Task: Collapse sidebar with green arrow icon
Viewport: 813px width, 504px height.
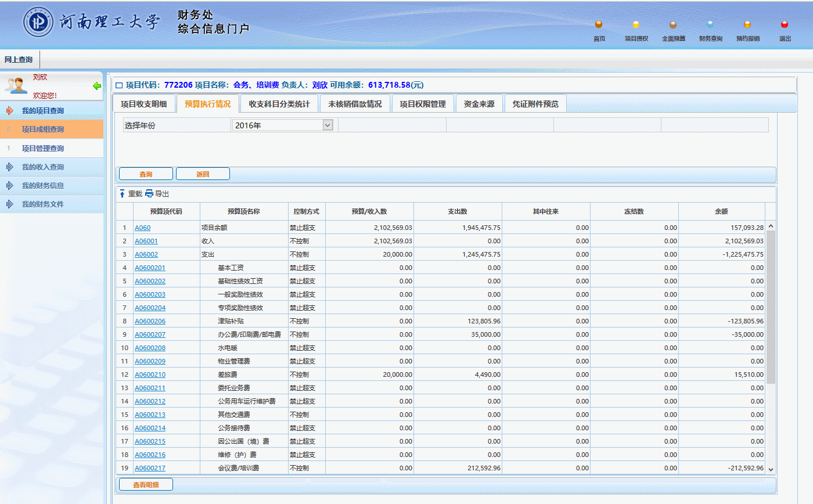Action: tap(97, 86)
